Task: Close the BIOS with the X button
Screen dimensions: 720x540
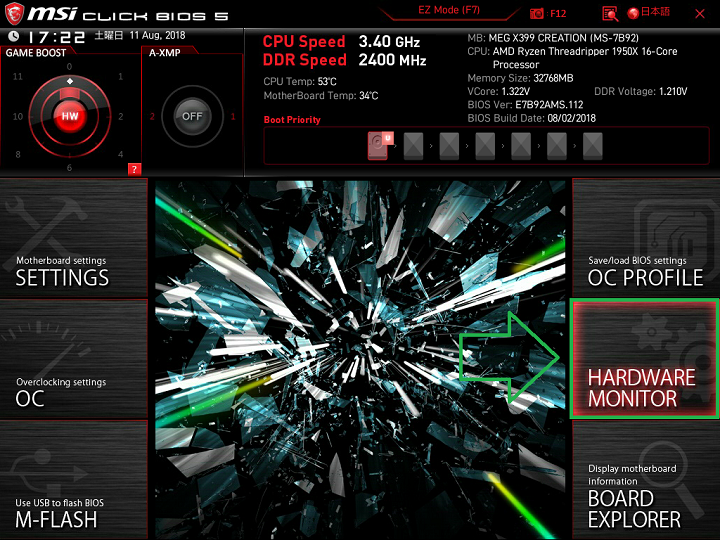Action: click(700, 14)
